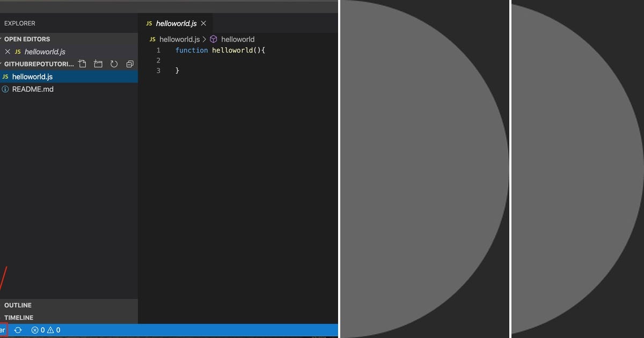Collapse the GITHUBREPOTUTORI folder

38,64
